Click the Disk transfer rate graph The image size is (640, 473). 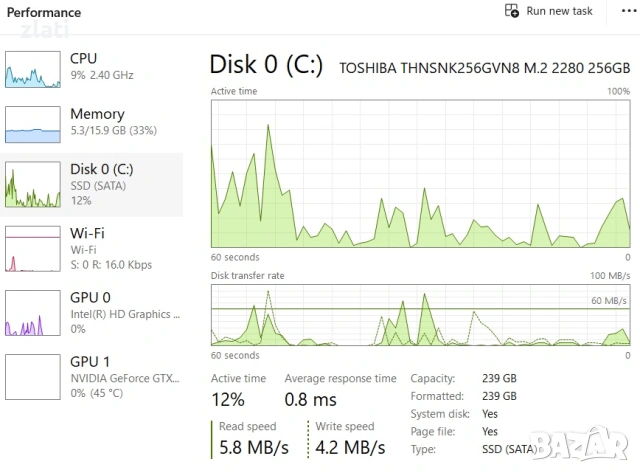coord(420,315)
